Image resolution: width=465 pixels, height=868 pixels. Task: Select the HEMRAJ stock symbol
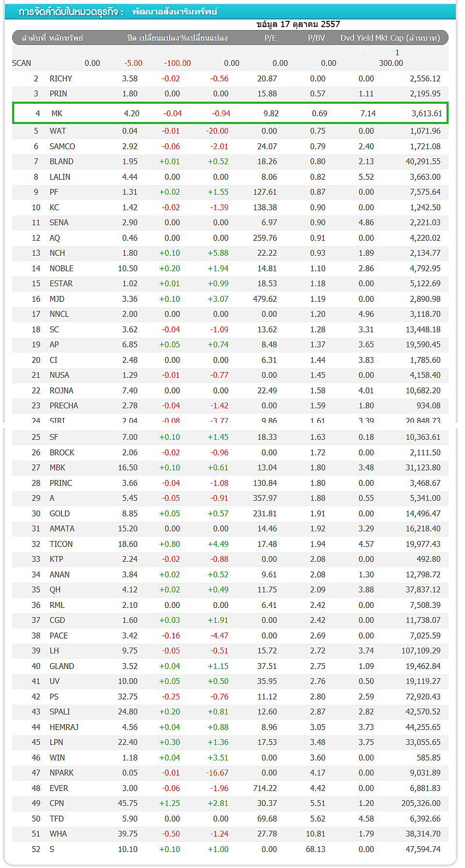click(64, 727)
